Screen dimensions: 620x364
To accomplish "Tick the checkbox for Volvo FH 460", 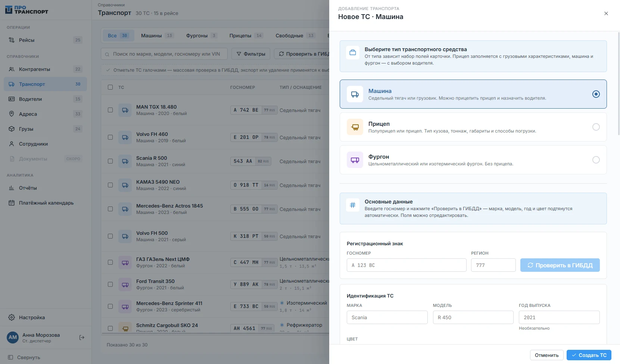I will coord(110,137).
